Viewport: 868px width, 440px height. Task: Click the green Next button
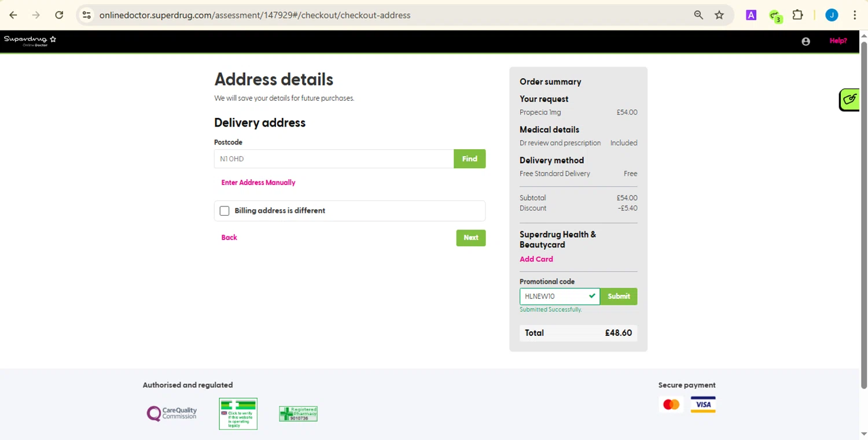coord(471,238)
